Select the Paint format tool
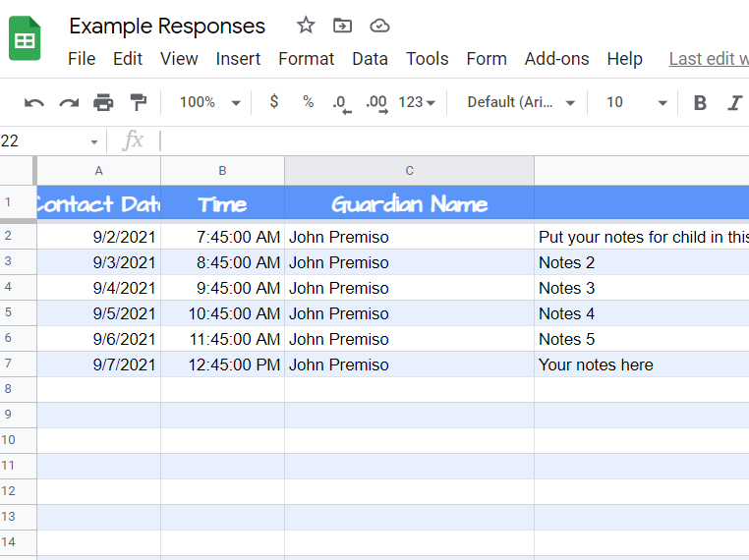Viewport: 749px width, 560px height. (138, 102)
